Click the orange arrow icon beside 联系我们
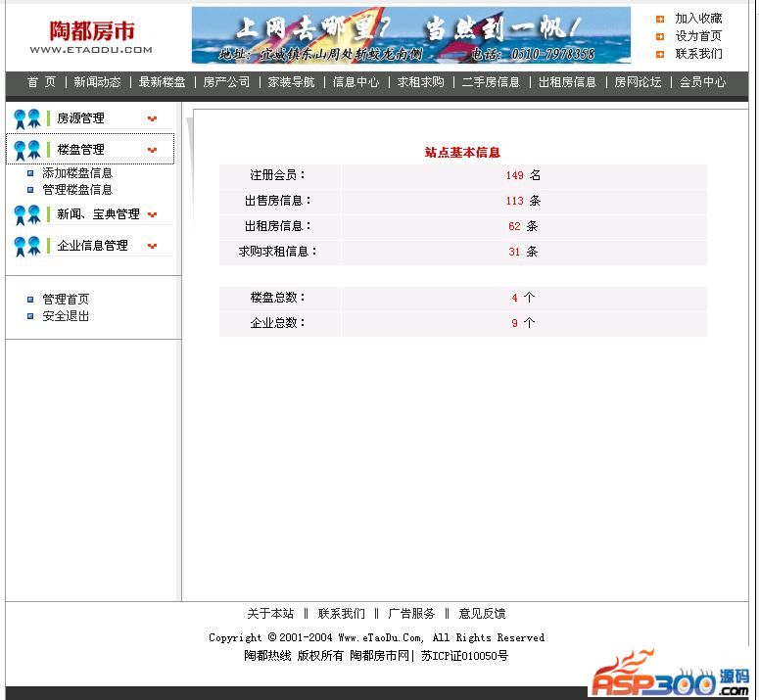This screenshot has height=700, width=759. [x=660, y=54]
